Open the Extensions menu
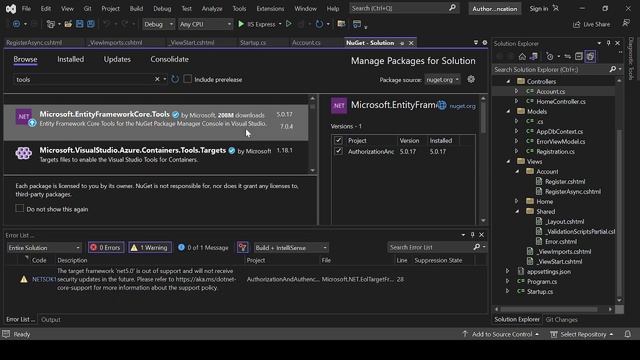 tap(270, 8)
